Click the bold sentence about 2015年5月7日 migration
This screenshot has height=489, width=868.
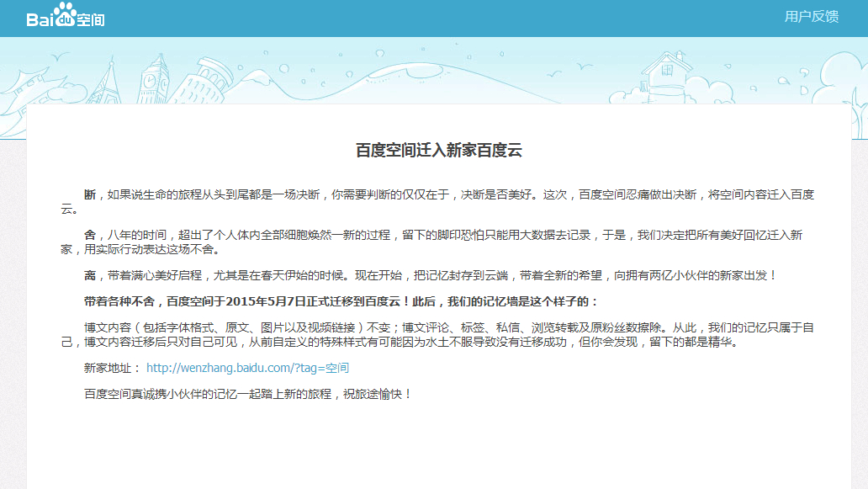341,301
